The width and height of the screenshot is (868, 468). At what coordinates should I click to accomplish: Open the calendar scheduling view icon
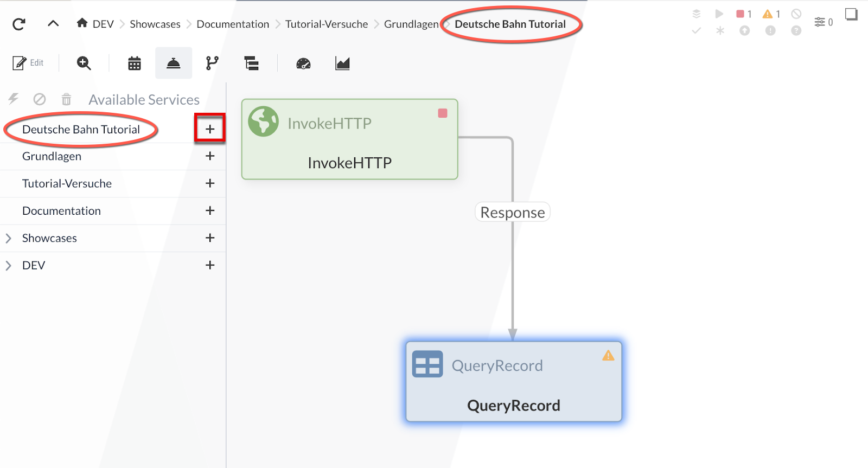[135, 63]
